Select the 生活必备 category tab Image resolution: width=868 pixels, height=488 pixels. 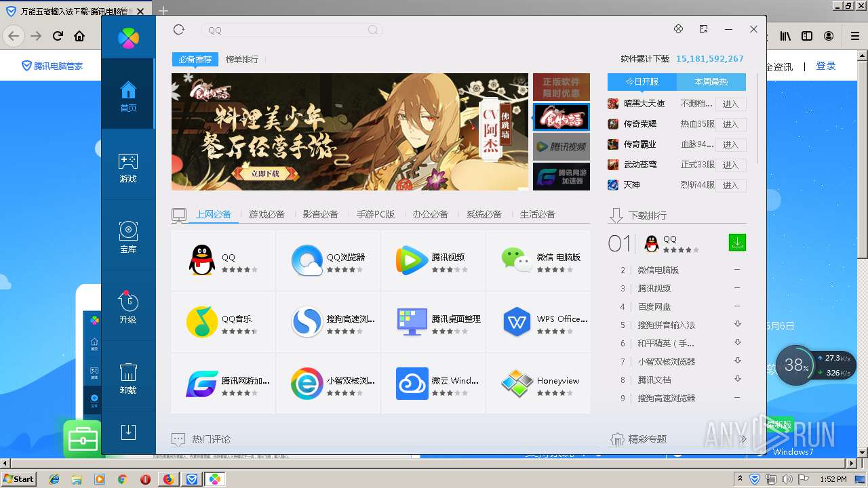coord(537,214)
